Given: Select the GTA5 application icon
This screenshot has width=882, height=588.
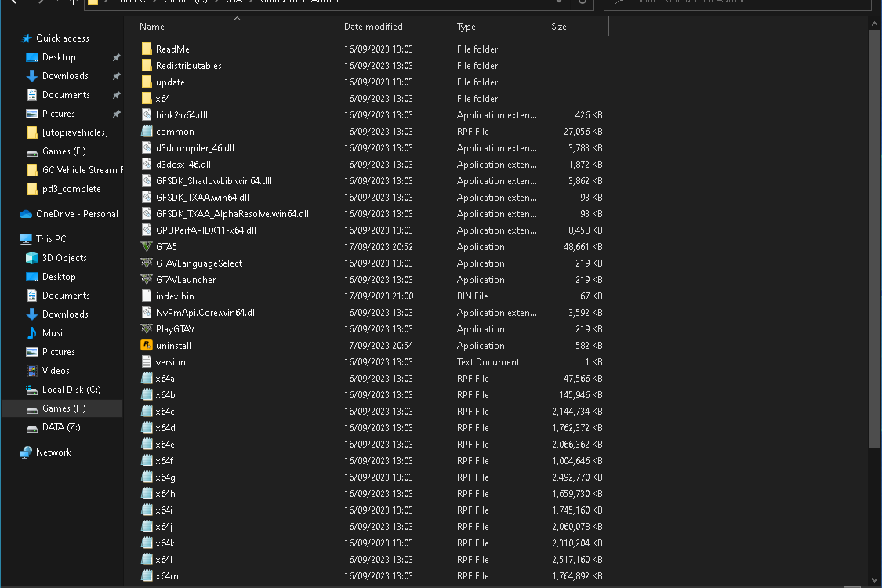Looking at the screenshot, I should point(147,246).
